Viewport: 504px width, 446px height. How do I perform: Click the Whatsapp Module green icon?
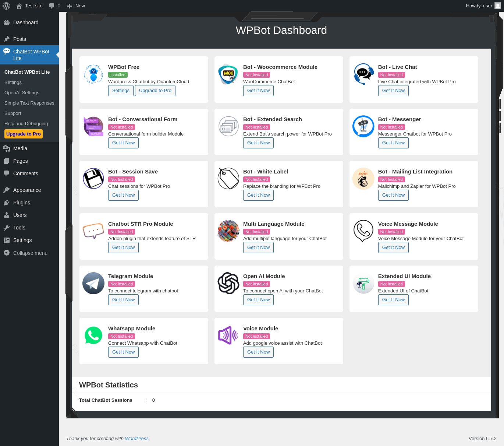93,336
